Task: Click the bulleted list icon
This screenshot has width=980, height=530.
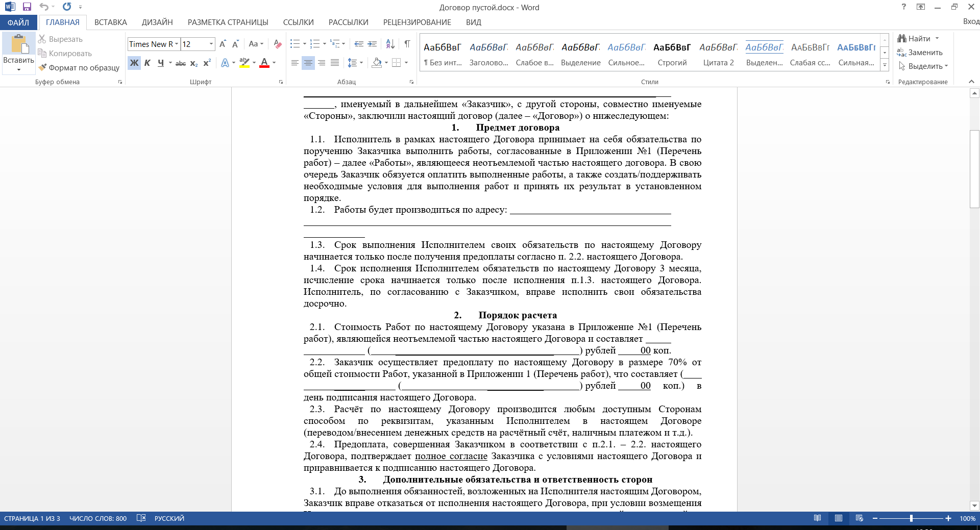Action: tap(295, 44)
